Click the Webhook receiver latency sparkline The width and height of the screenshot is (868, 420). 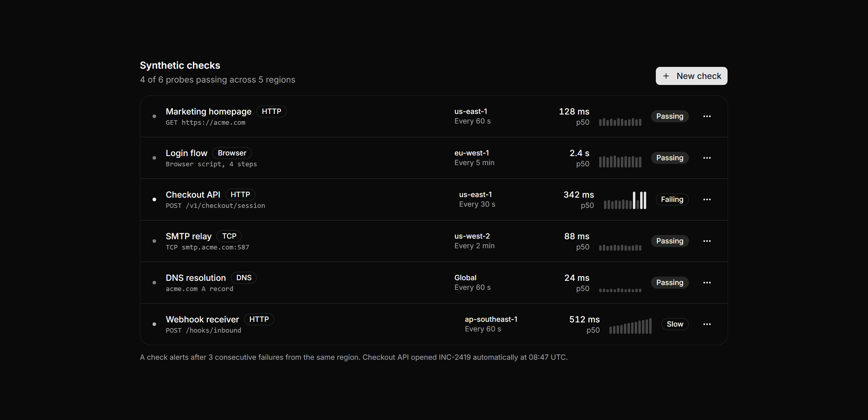coord(630,326)
